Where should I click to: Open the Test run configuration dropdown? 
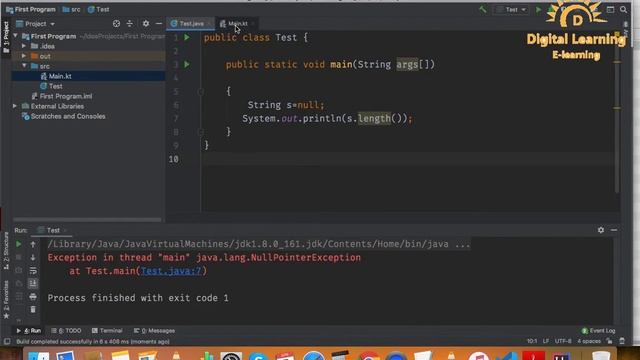click(512, 9)
